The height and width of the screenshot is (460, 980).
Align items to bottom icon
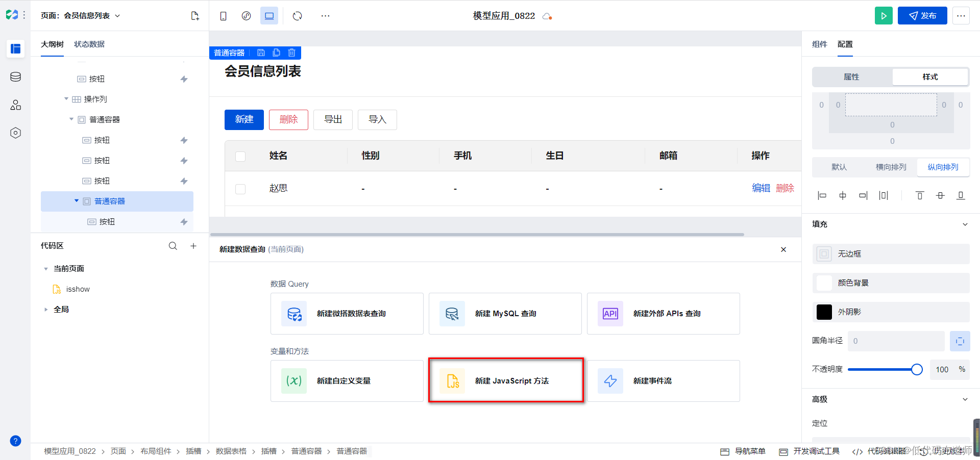(961, 195)
